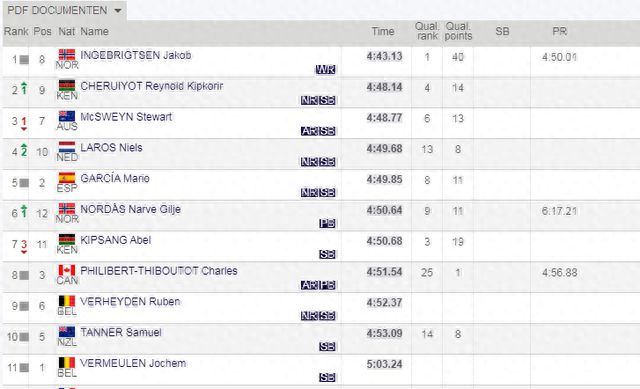This screenshot has height=389, width=640.
Task: Click the WR badge for Ingebrigtsen
Action: point(325,70)
